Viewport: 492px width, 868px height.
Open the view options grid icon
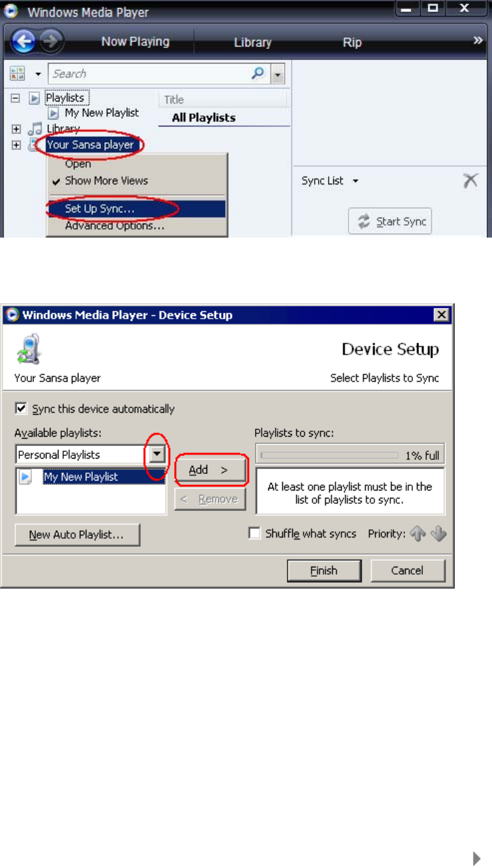pyautogui.click(x=18, y=74)
